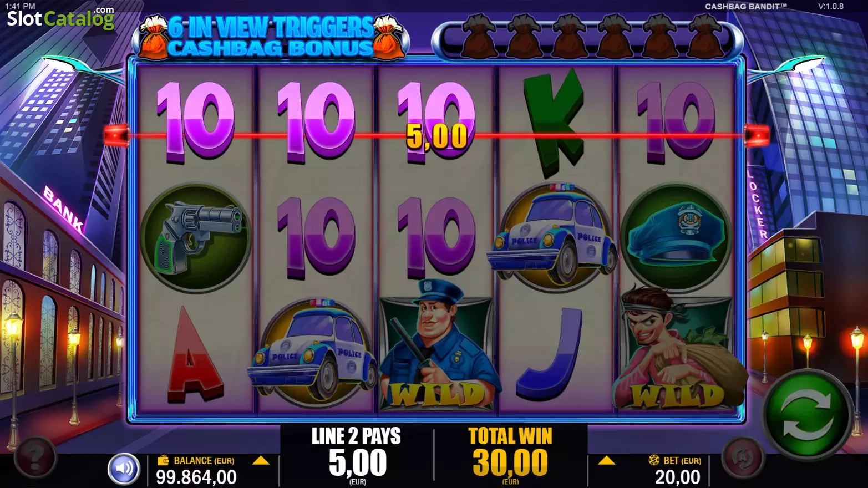
Task: Click the bandit WILD symbol
Action: [678, 349]
